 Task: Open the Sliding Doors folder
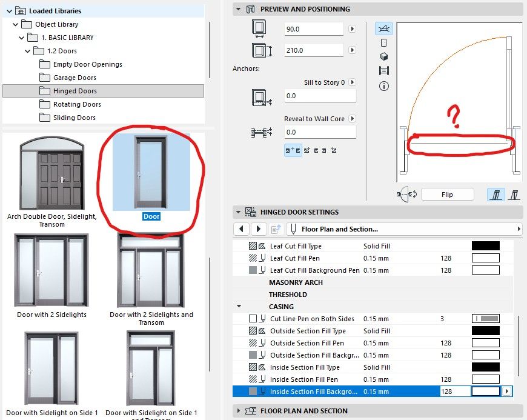75,118
